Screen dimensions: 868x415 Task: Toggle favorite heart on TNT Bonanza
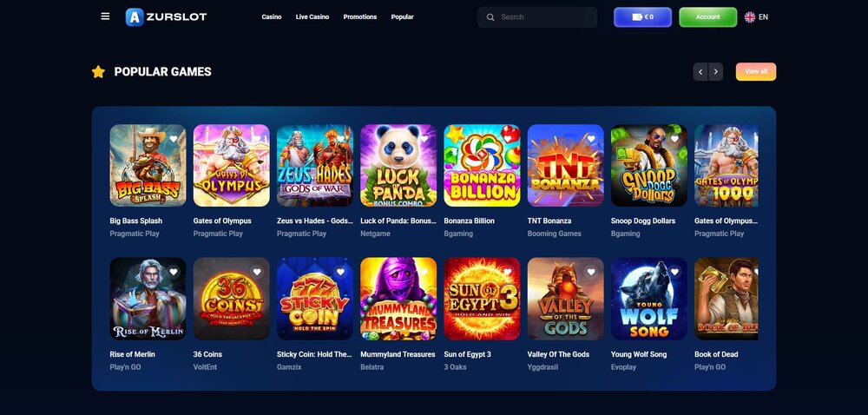[591, 139]
